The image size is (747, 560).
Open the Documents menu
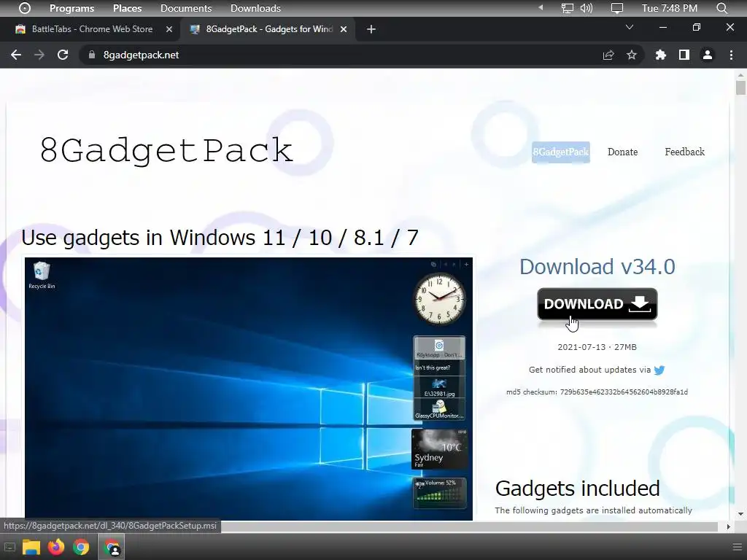186,8
